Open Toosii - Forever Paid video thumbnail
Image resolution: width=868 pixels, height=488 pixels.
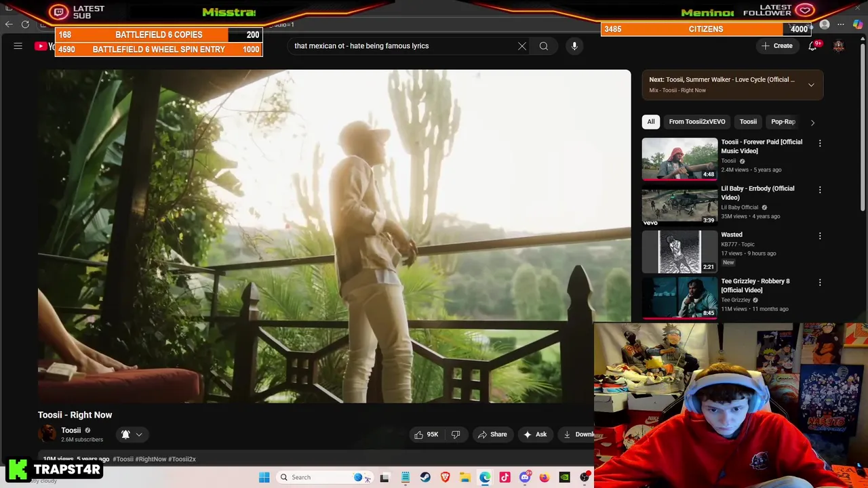pyautogui.click(x=679, y=159)
